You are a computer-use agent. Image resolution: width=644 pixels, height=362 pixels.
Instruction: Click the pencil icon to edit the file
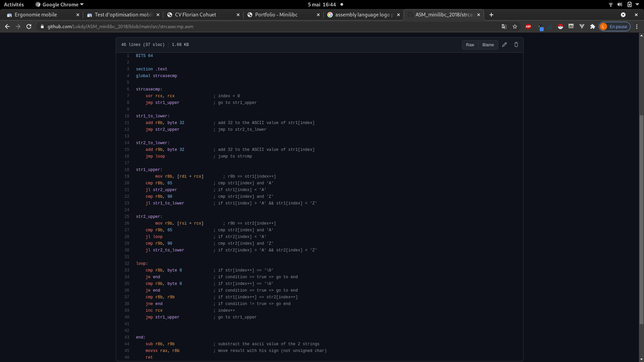pos(504,45)
